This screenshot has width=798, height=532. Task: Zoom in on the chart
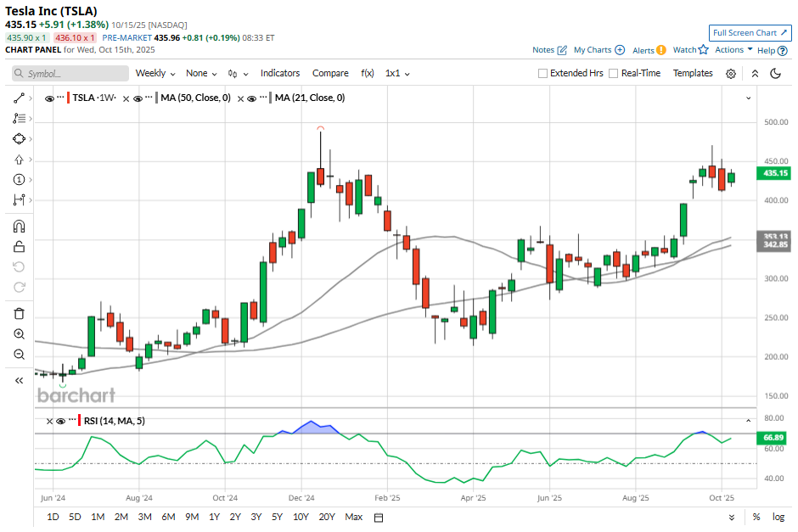pyautogui.click(x=19, y=334)
